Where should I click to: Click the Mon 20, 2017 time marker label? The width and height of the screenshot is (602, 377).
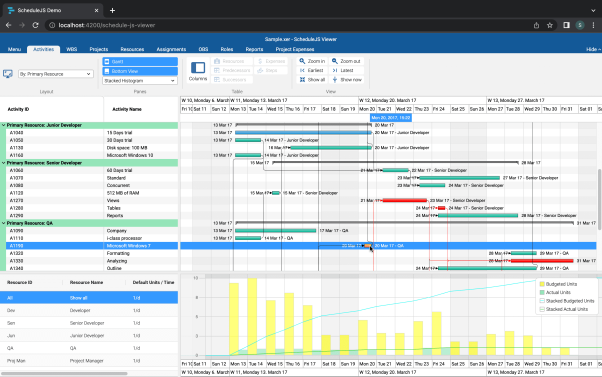coord(391,118)
